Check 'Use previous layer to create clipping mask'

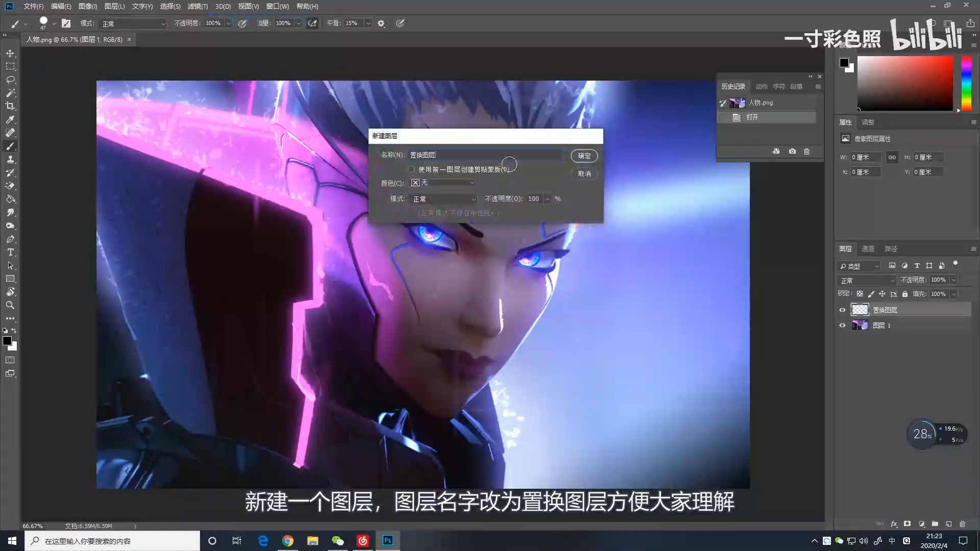411,169
